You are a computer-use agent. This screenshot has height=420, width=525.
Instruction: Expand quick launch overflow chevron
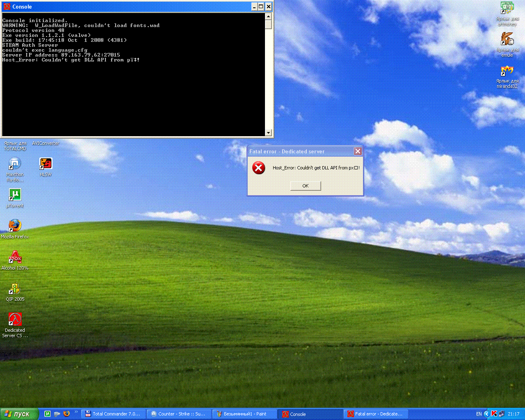click(76, 412)
